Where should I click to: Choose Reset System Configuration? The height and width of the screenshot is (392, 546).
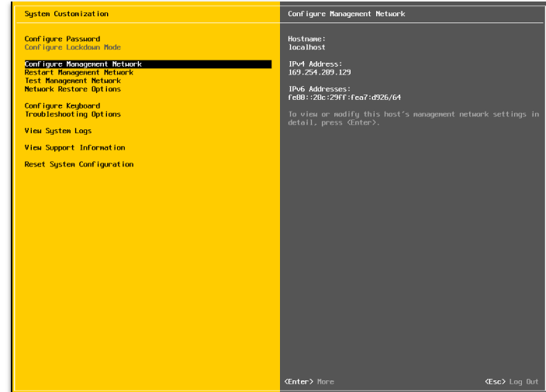(79, 164)
